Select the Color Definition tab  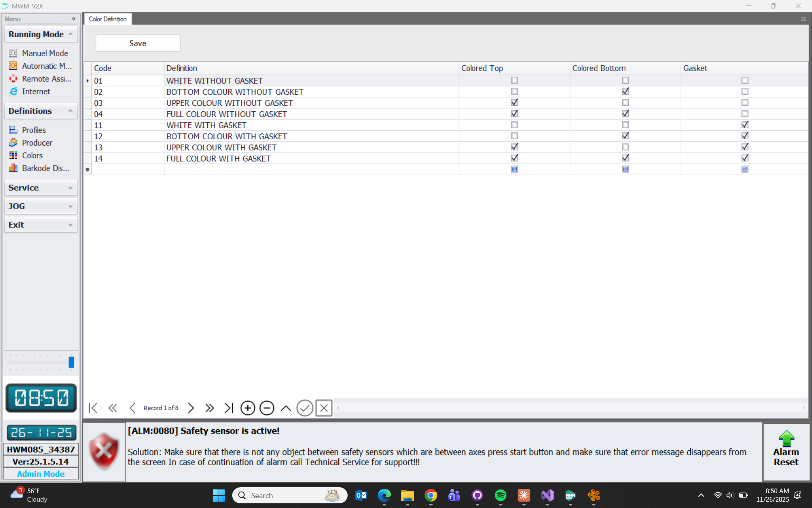(108, 19)
